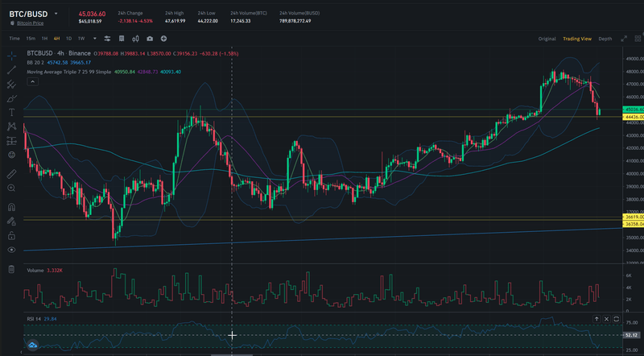
Task: Toggle magnet mode in left toolbar
Action: pos(11,207)
